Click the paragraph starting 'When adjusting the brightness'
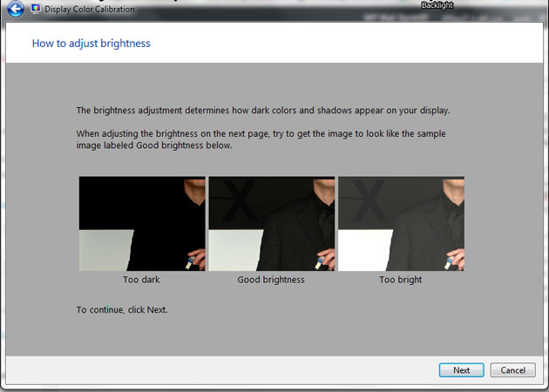 coord(261,139)
